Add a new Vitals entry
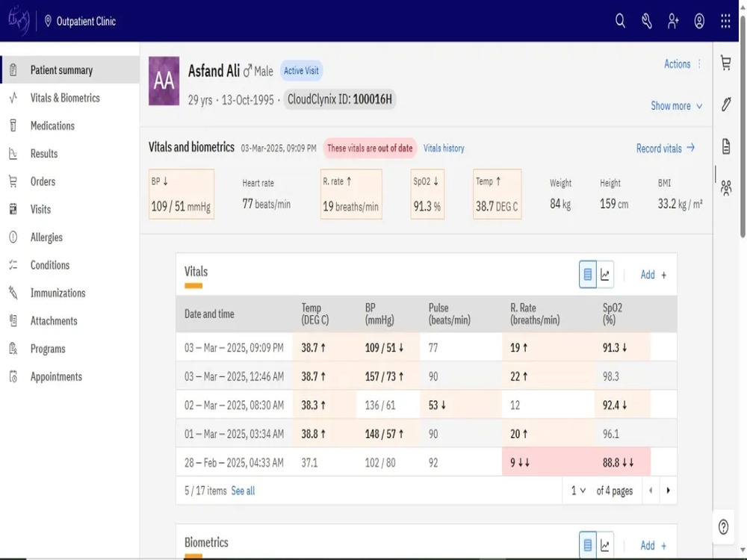Screen dimensions: 747x560 pyautogui.click(x=653, y=275)
